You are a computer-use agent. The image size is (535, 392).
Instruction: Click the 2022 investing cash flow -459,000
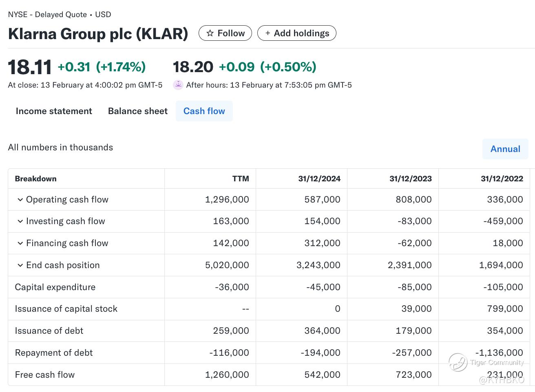(503, 221)
